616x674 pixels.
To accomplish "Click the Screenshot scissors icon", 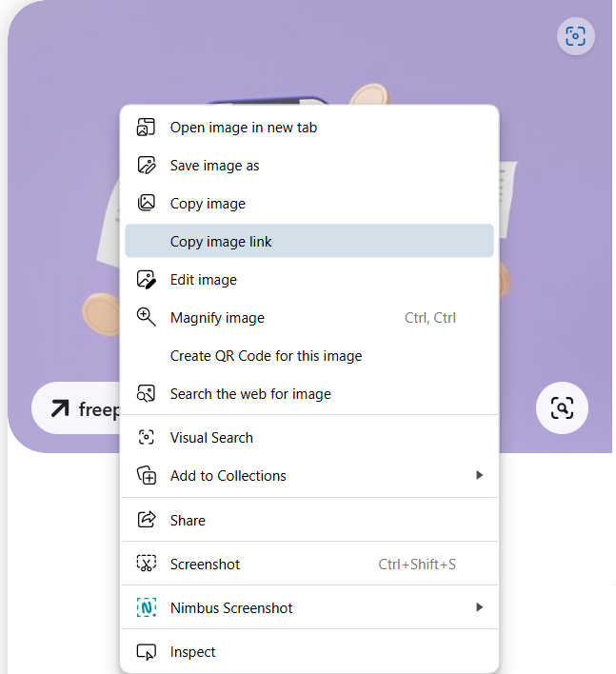I will [146, 565].
